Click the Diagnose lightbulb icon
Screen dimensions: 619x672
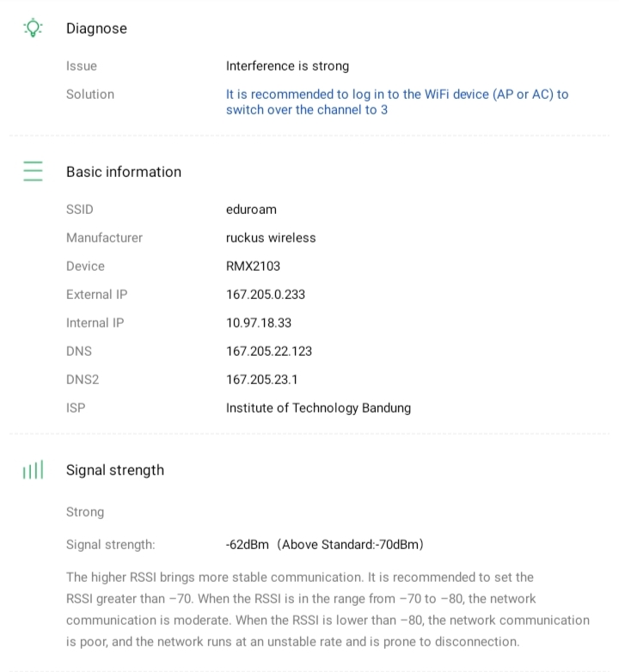33,28
